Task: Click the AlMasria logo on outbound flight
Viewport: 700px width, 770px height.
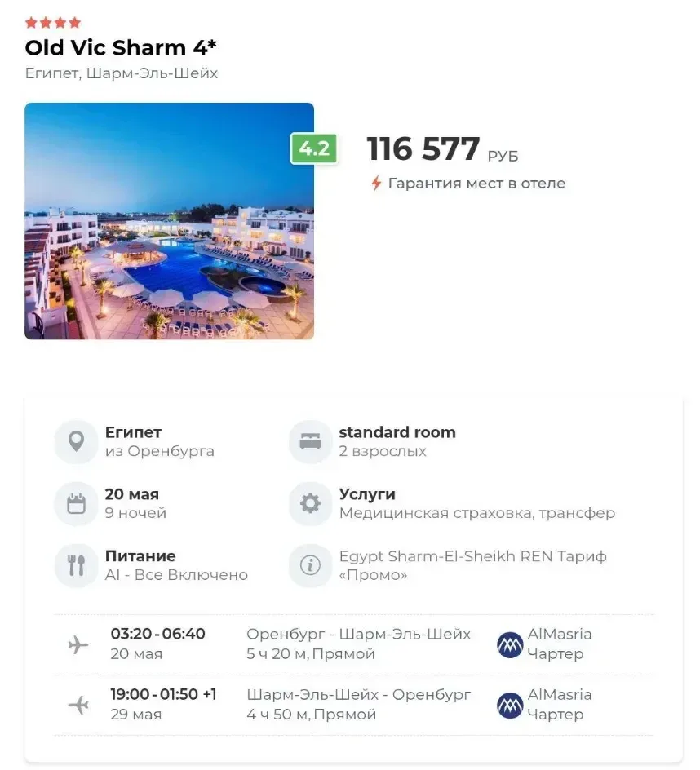Action: point(510,644)
